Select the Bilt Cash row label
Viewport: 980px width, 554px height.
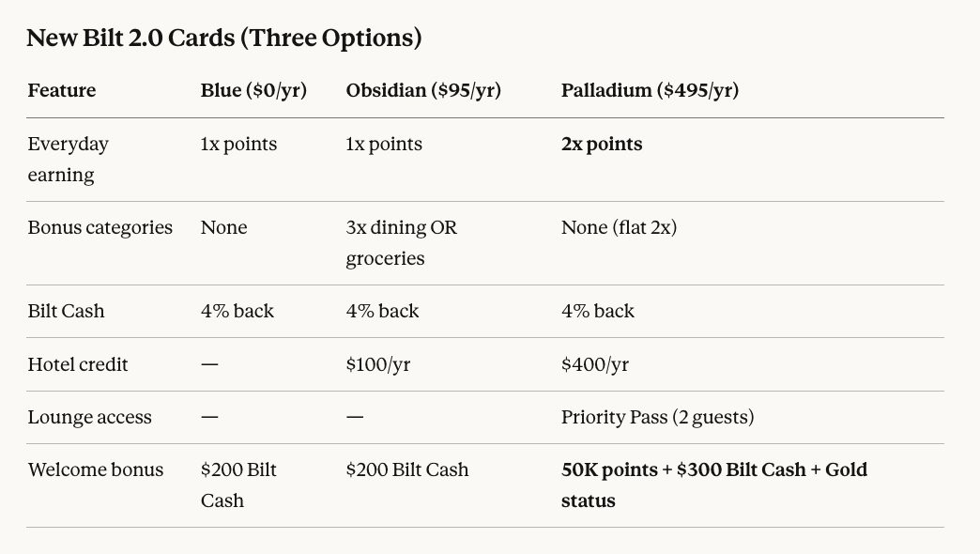point(67,312)
